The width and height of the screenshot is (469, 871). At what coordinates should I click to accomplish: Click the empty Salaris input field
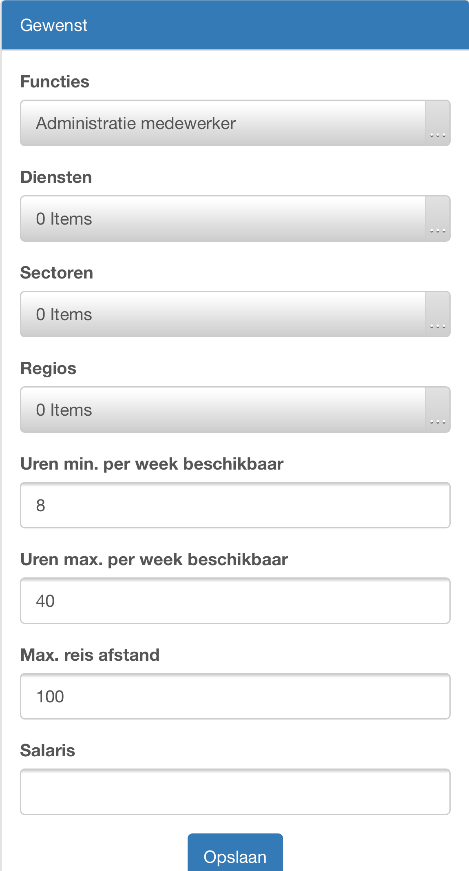pyautogui.click(x=236, y=792)
